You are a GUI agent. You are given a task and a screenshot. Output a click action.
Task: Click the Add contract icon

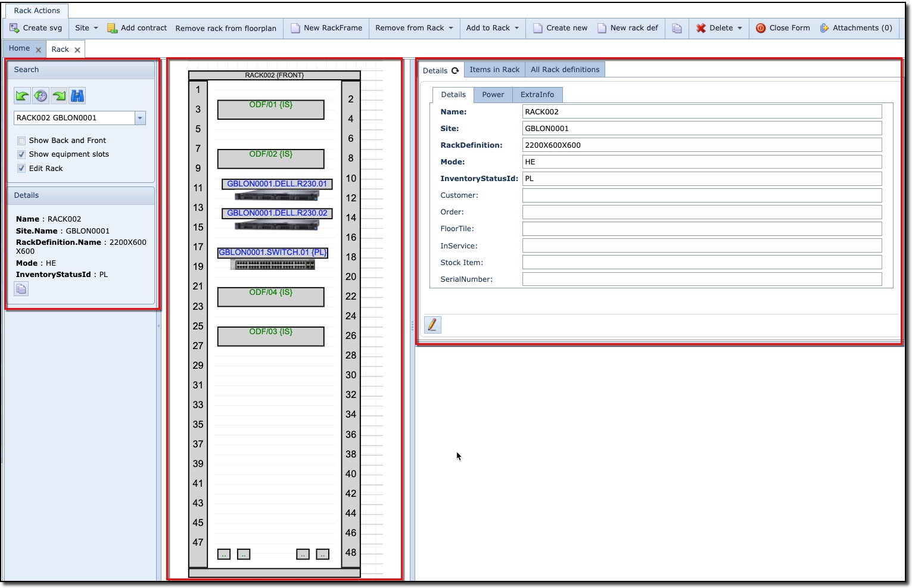click(112, 27)
